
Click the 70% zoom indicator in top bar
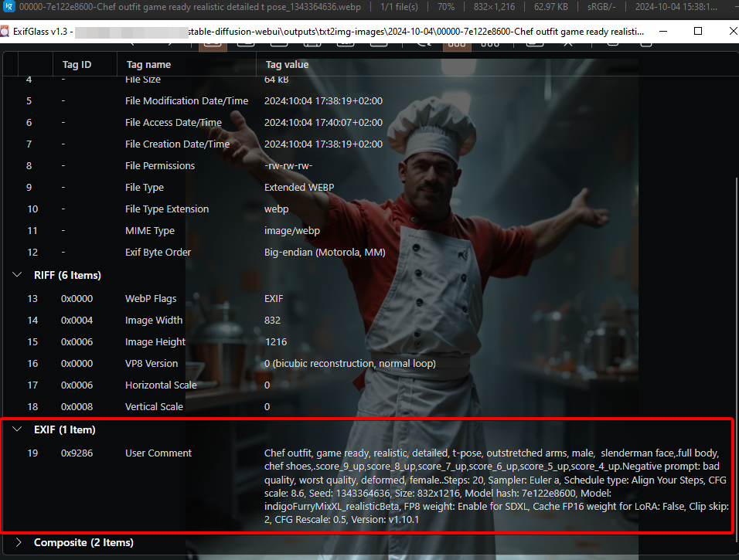446,7
